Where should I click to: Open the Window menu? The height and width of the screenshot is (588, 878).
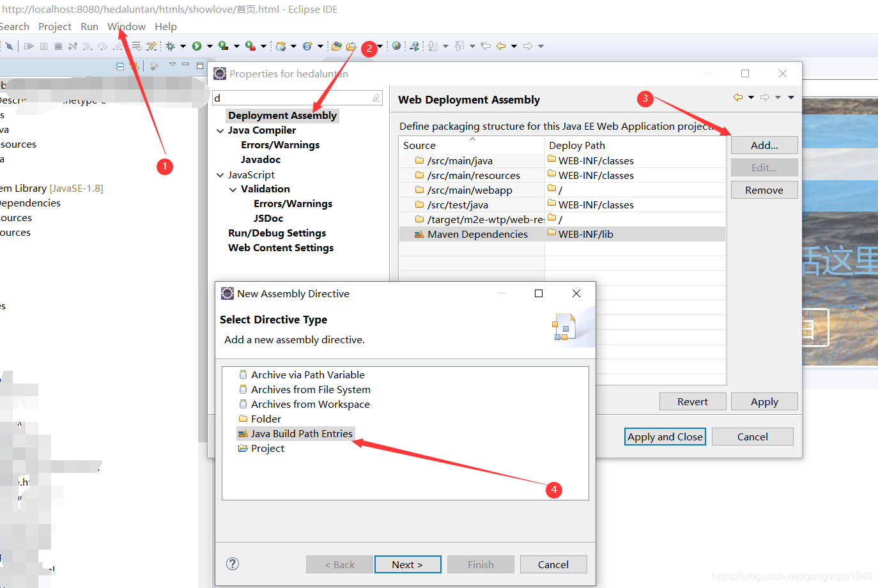coord(127,26)
